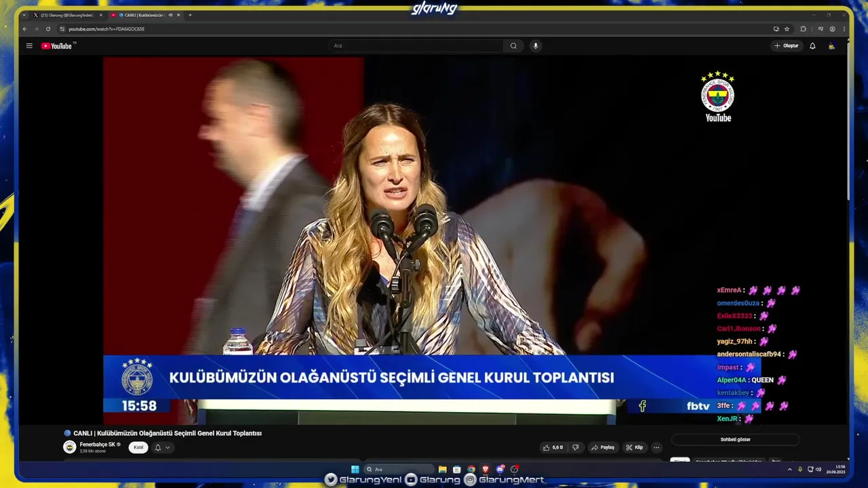Open the Fenerbahçe SK channel name link
868x488 pixels.
(x=97, y=445)
